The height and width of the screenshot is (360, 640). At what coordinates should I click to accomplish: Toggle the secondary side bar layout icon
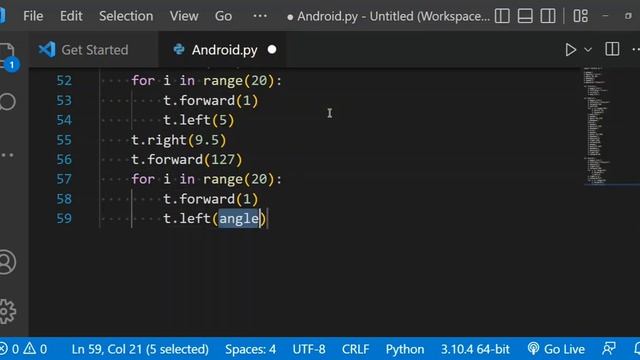(548, 16)
